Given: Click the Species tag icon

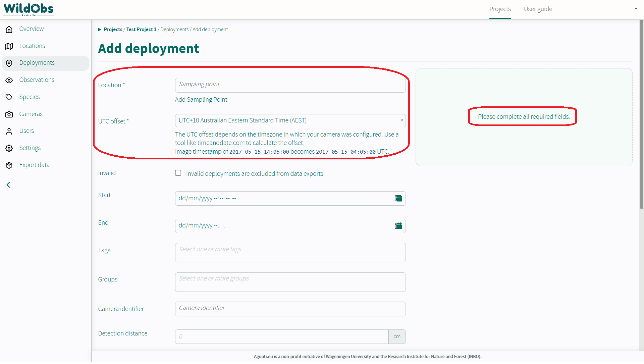Looking at the screenshot, I should tap(9, 97).
